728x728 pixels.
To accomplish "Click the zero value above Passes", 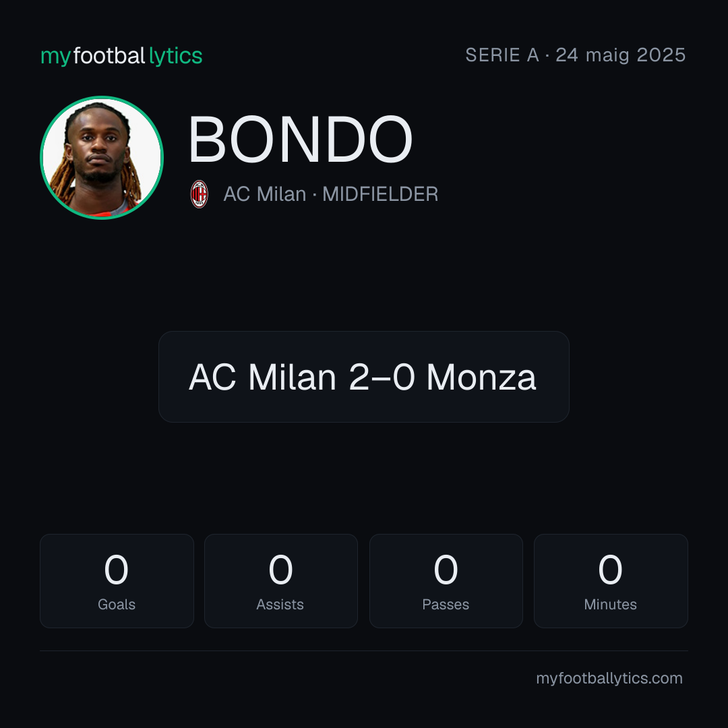I will (446, 570).
